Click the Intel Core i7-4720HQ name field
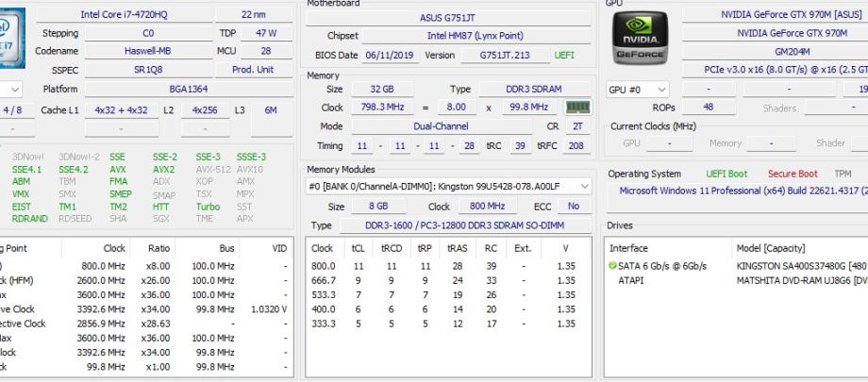This screenshot has height=382, width=868. (124, 14)
